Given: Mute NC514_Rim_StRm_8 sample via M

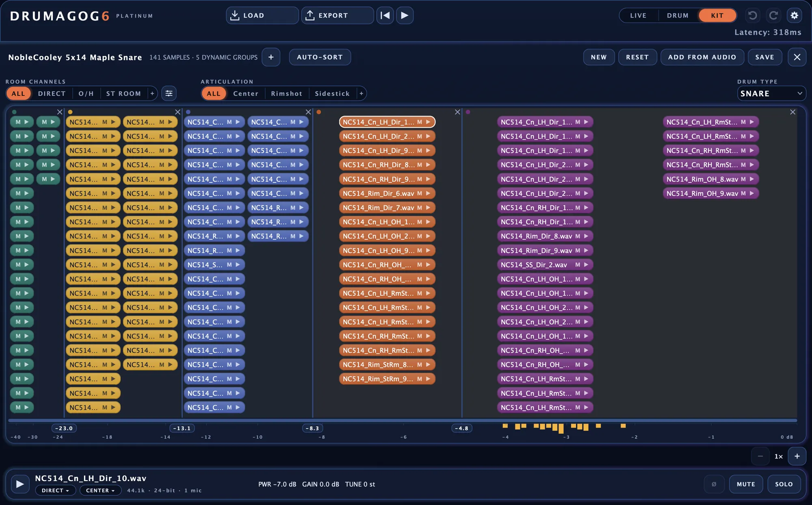Looking at the screenshot, I should [419, 365].
